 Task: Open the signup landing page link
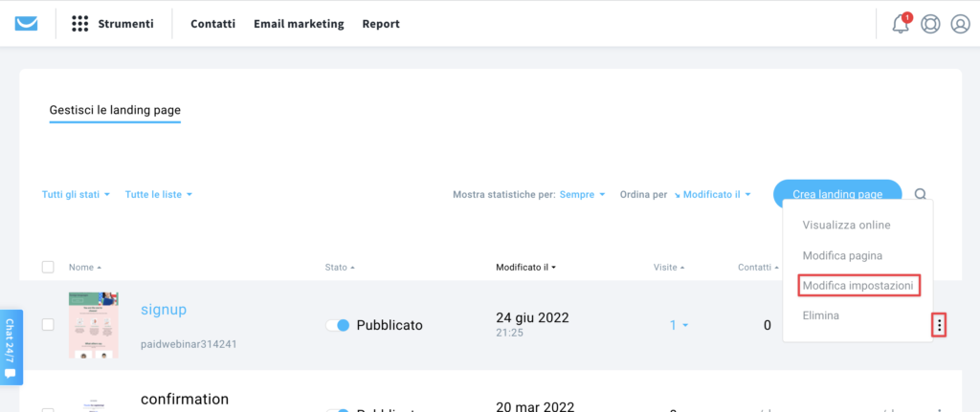click(164, 309)
